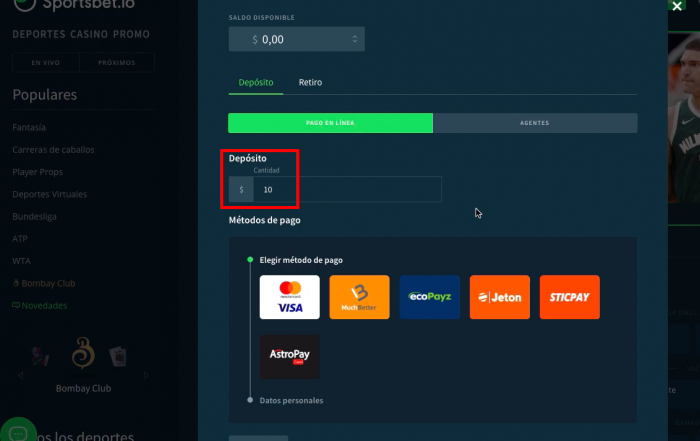The height and width of the screenshot is (441, 700).
Task: Switch to Agentes payment mode
Action: click(x=535, y=123)
